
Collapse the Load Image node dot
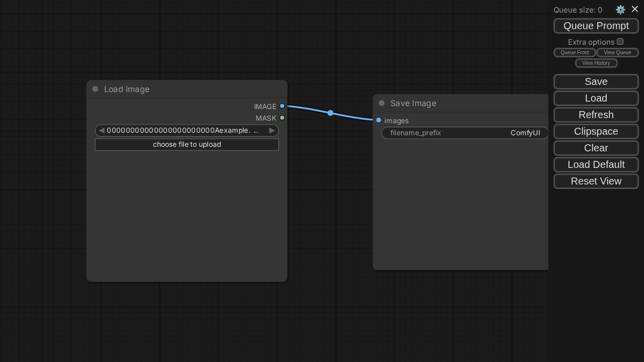tap(95, 89)
